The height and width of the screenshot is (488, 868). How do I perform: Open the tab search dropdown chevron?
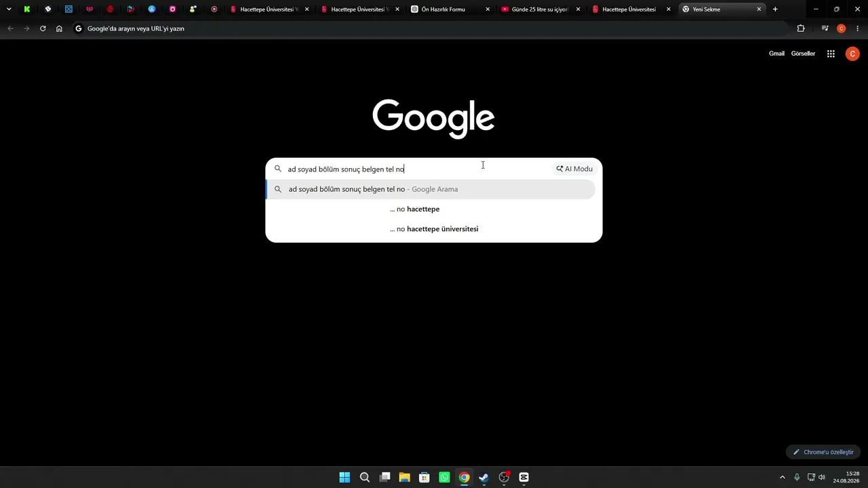(9, 9)
